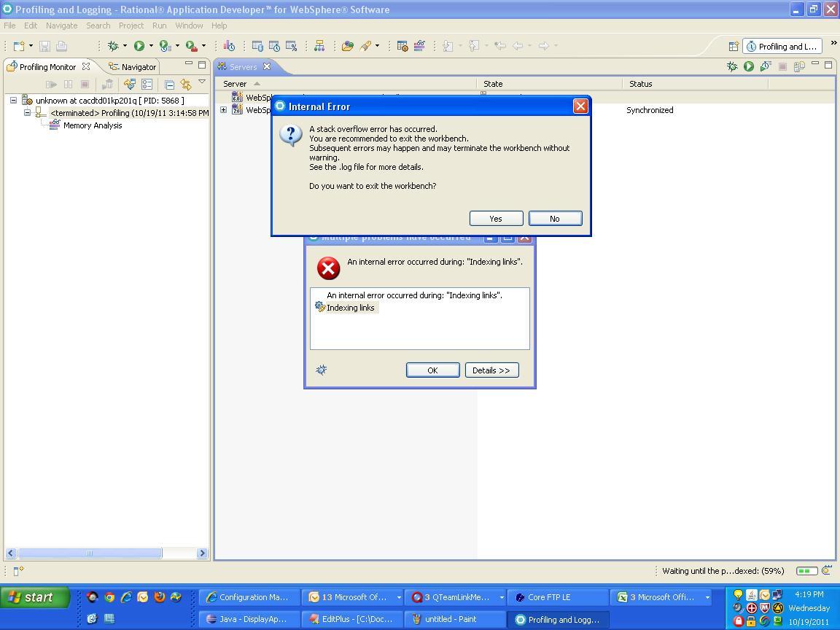Screen dimensions: 840x630
Task: Open the Project menu
Action: point(131,26)
